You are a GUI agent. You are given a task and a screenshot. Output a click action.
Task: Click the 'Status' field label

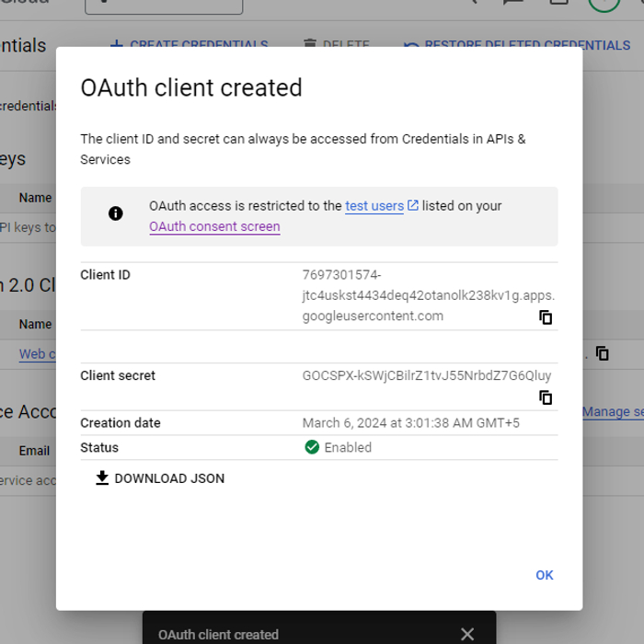[x=99, y=447]
